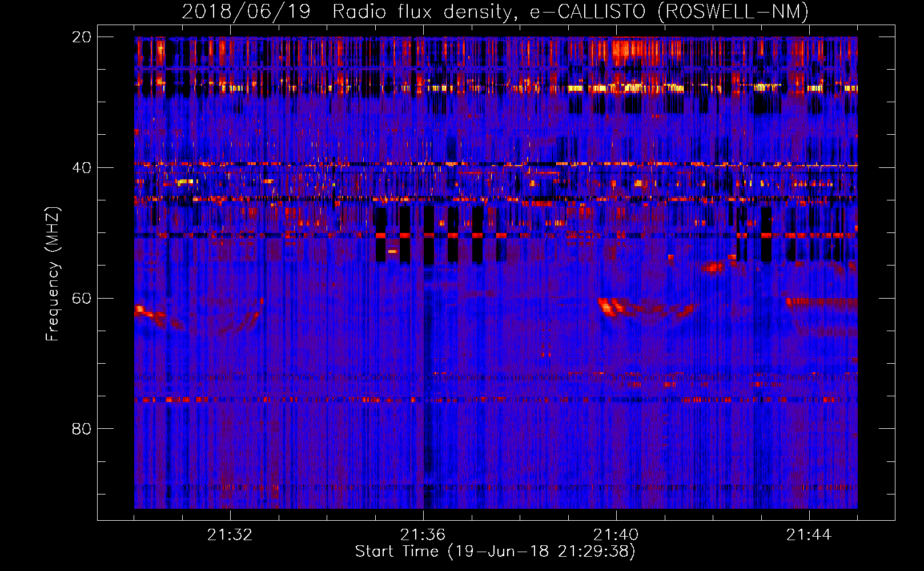
Task: Click the 21:32 time tick label
Action: pos(230,534)
